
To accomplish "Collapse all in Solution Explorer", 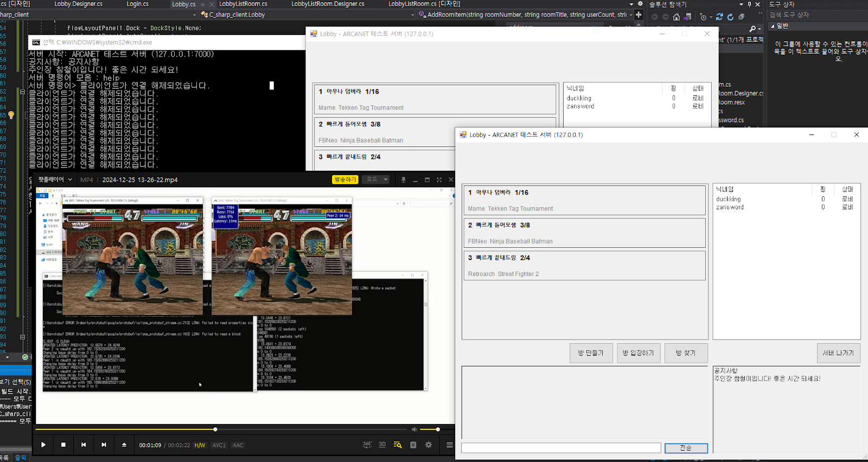I will (742, 17).
